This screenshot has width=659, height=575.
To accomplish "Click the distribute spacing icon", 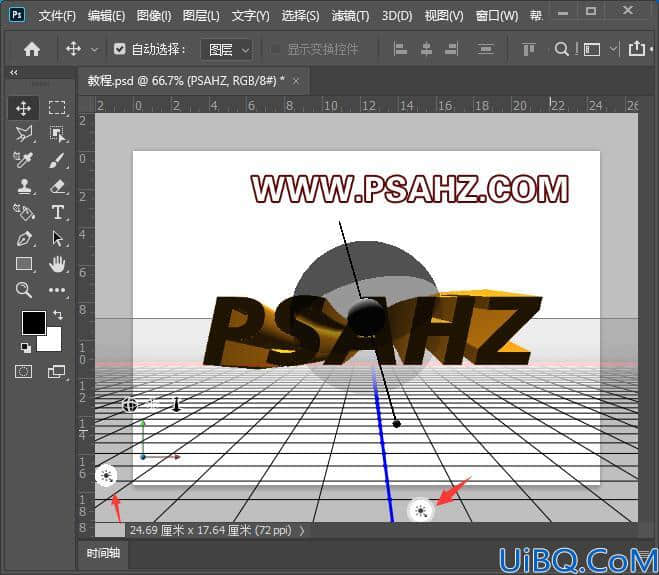I will [x=485, y=49].
